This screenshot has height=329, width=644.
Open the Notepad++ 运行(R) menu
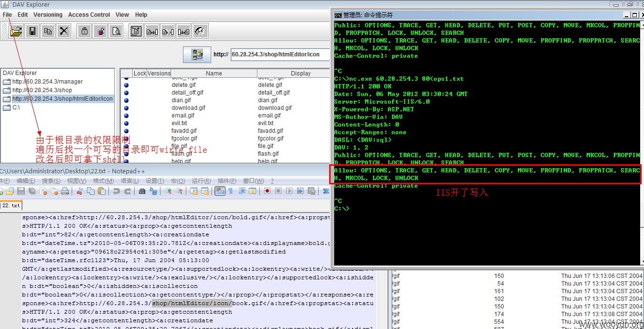point(201,181)
